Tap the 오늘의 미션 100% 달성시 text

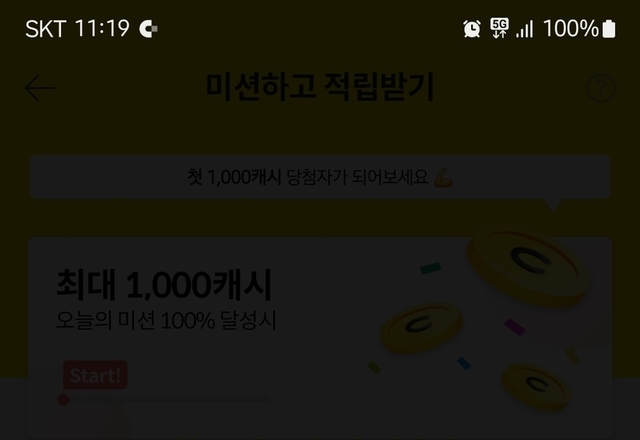coord(166,320)
